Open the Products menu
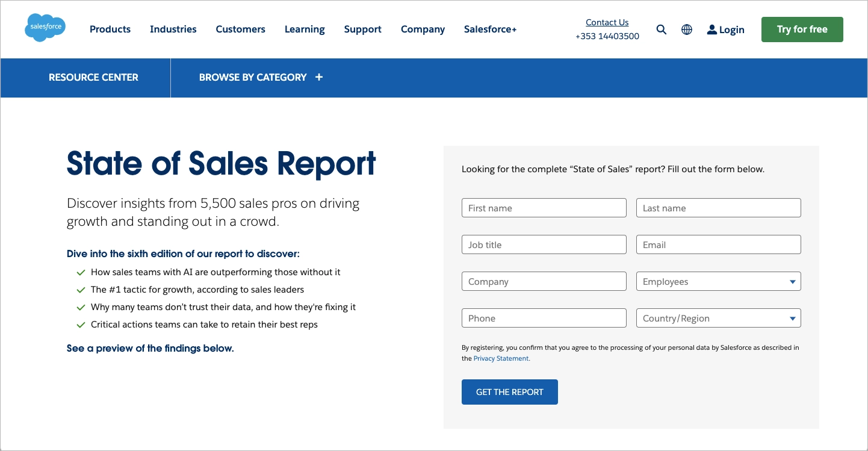 tap(110, 29)
